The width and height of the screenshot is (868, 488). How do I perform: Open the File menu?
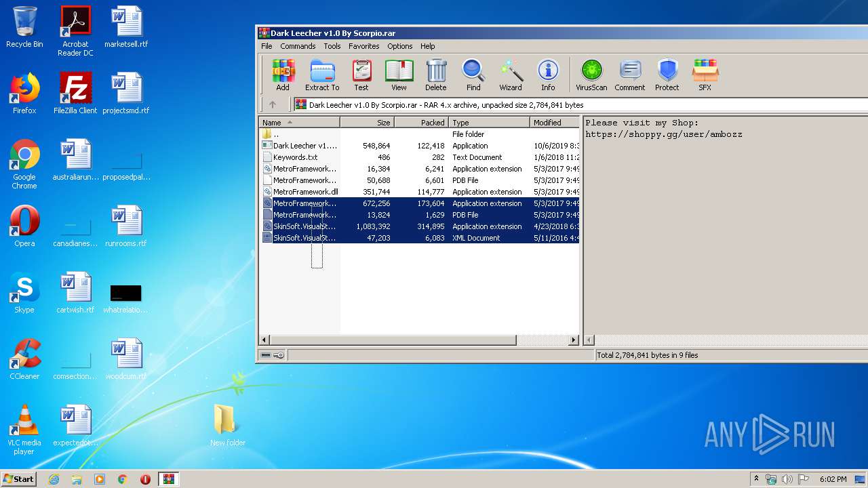click(x=267, y=46)
